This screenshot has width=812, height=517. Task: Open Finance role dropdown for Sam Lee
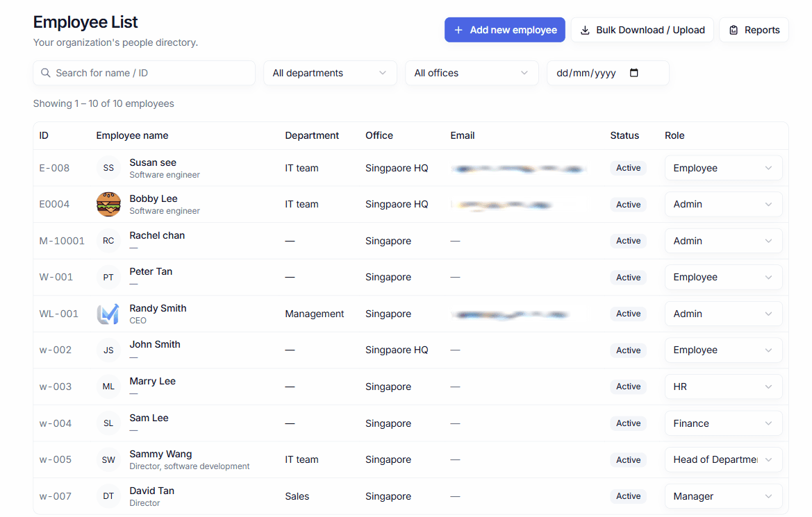pyautogui.click(x=723, y=423)
